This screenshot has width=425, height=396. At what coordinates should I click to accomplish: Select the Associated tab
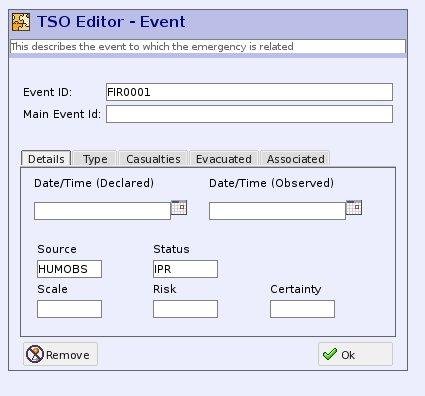[296, 159]
